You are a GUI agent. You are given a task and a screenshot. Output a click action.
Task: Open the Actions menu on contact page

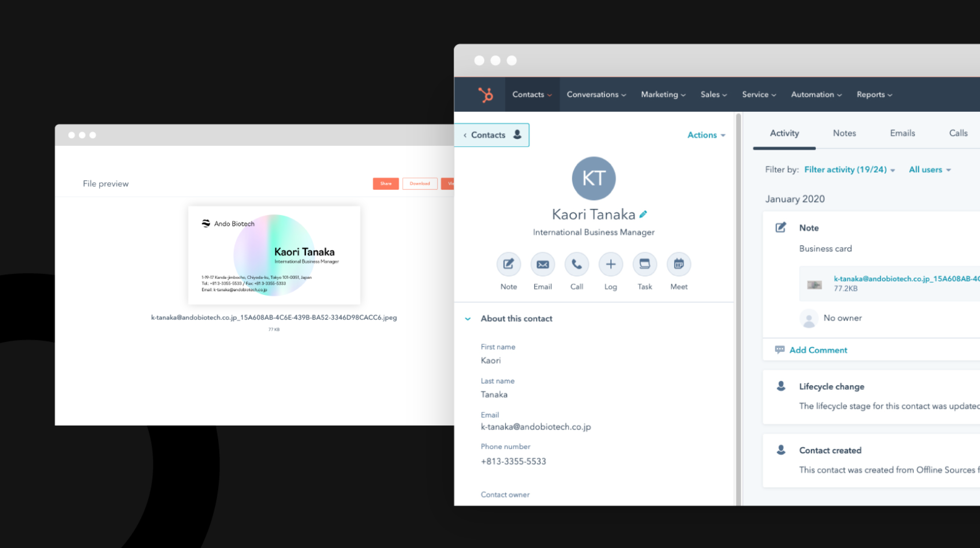(x=704, y=134)
